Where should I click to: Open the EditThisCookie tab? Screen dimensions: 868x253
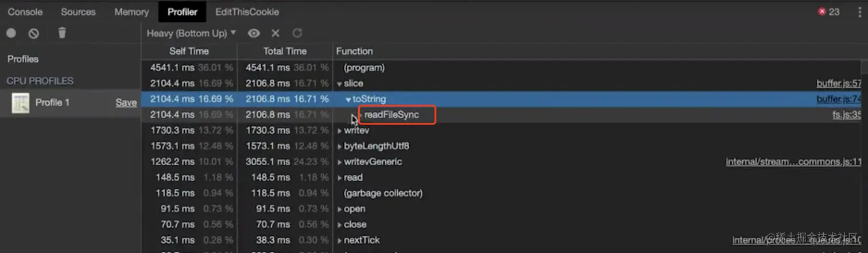(x=247, y=11)
